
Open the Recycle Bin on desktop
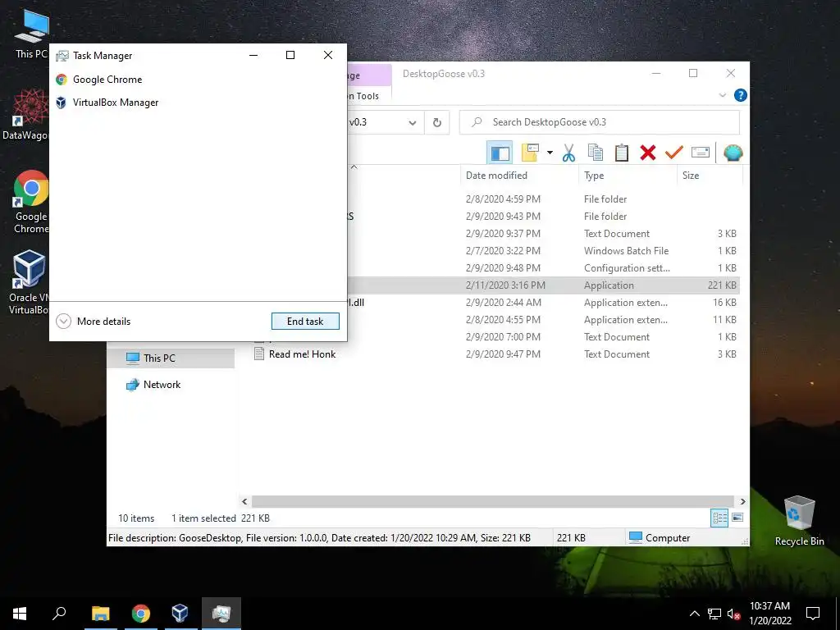pyautogui.click(x=799, y=521)
